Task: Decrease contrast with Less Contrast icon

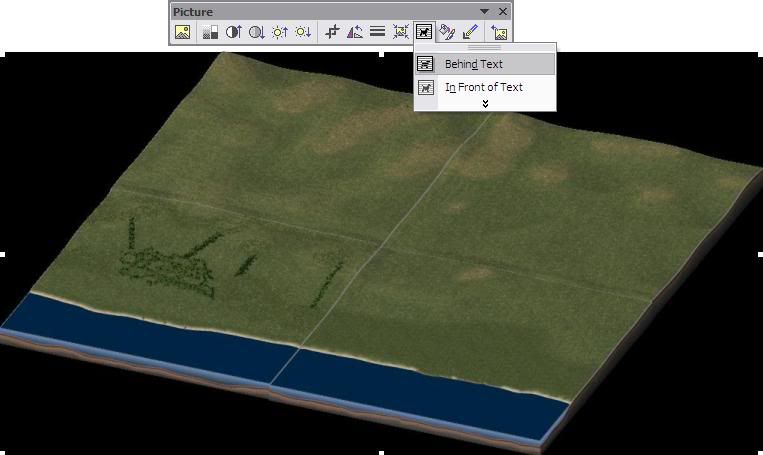Action: 256,32
